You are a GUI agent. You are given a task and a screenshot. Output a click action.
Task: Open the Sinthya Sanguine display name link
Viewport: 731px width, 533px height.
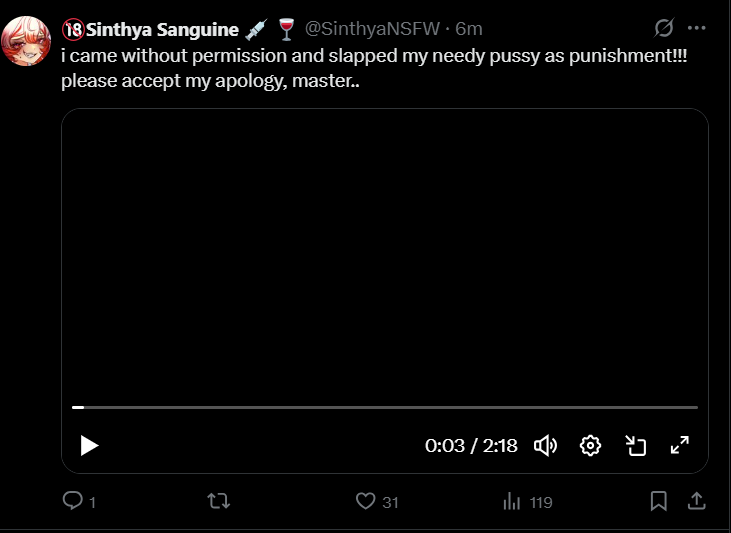[x=163, y=29]
